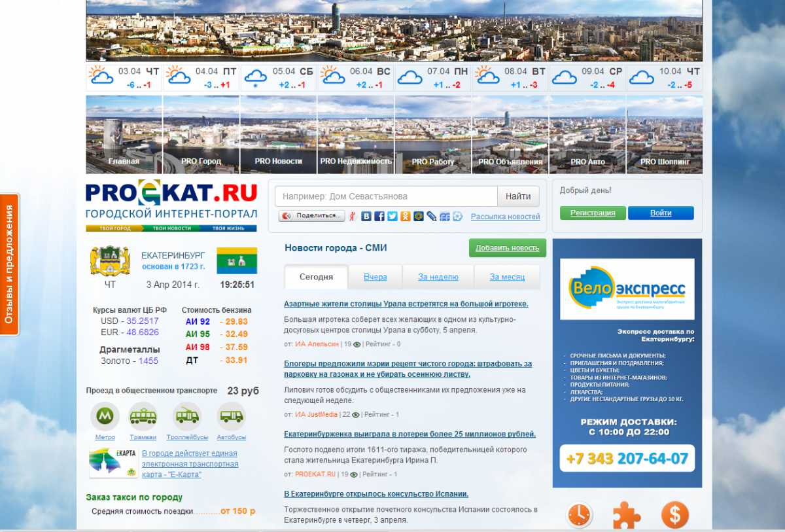Image resolution: width=785 pixels, height=532 pixels.
Task: Open the Metro transport icon
Action: click(105, 416)
